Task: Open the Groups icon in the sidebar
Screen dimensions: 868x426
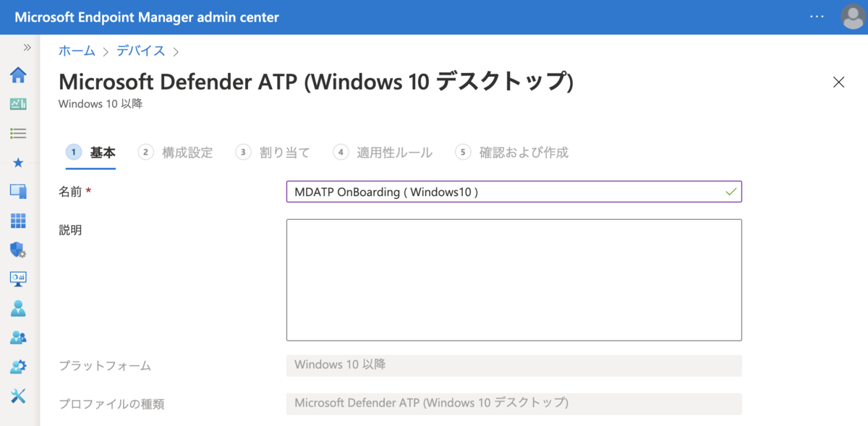Action: [18, 336]
